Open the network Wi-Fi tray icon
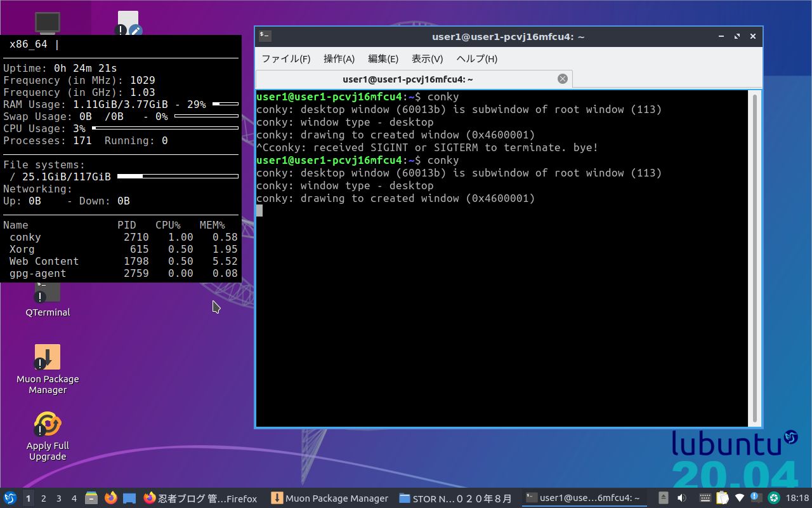The height and width of the screenshot is (508, 812). [739, 498]
